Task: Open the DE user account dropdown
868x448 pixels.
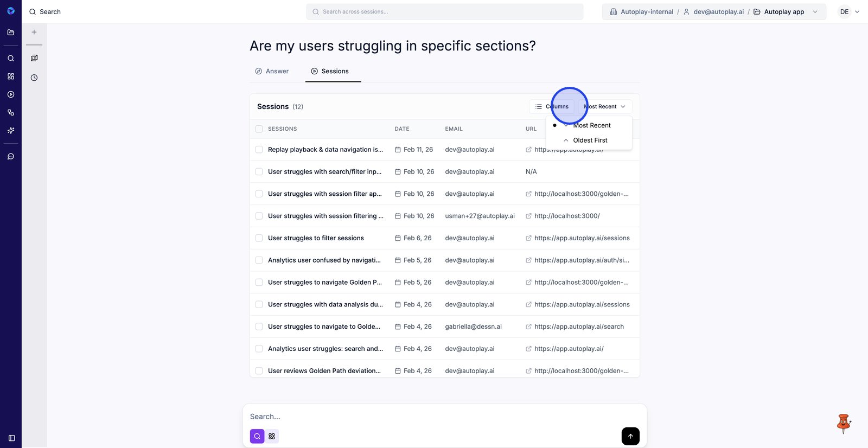Action: tap(849, 12)
